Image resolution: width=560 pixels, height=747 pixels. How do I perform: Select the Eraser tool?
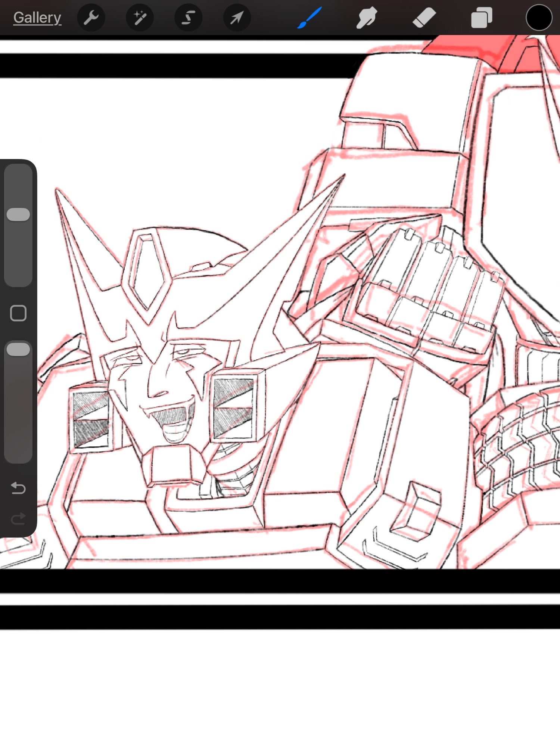point(424,18)
